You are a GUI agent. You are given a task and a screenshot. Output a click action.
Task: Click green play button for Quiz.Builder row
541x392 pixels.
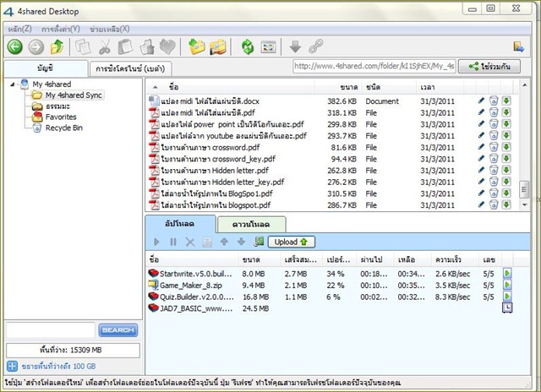coord(507,297)
